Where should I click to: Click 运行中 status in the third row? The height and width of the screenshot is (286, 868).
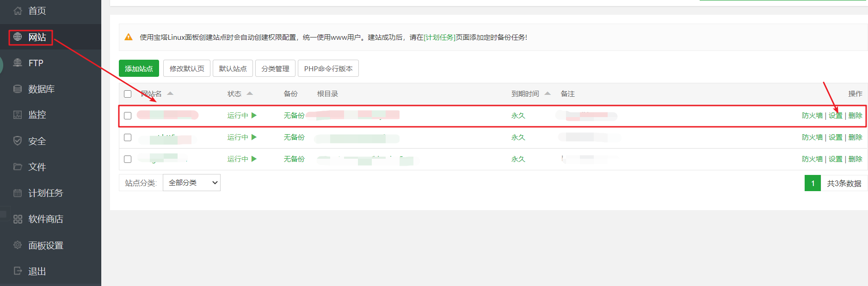[238, 159]
